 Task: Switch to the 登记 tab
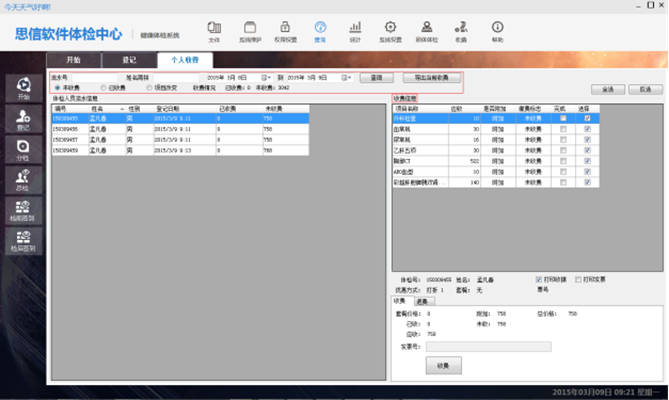click(x=128, y=60)
